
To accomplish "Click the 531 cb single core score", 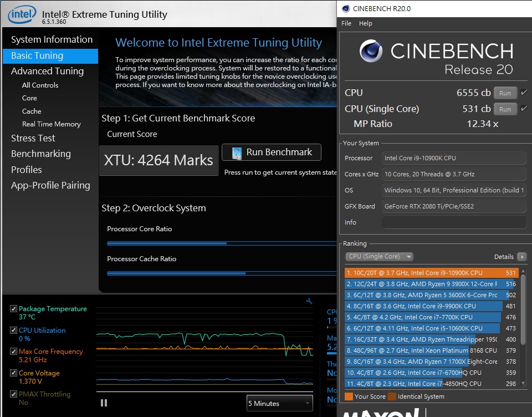I will point(477,109).
